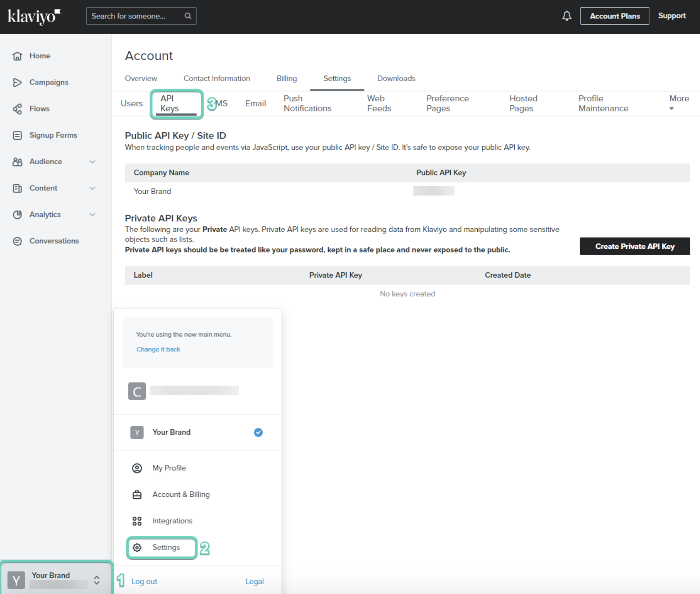Click the Content icon in sidebar
The image size is (700, 594).
click(18, 188)
